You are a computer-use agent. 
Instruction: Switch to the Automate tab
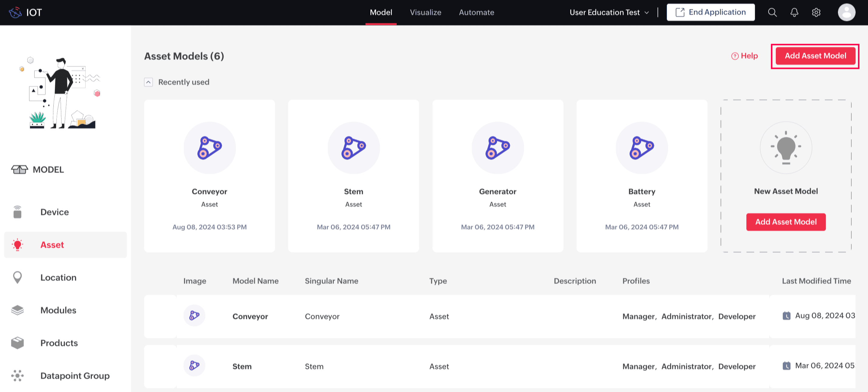click(476, 12)
